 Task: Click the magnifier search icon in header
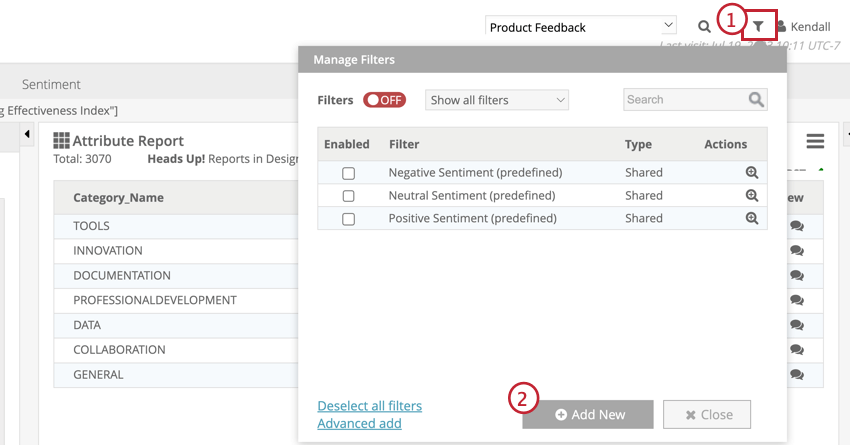(x=704, y=27)
